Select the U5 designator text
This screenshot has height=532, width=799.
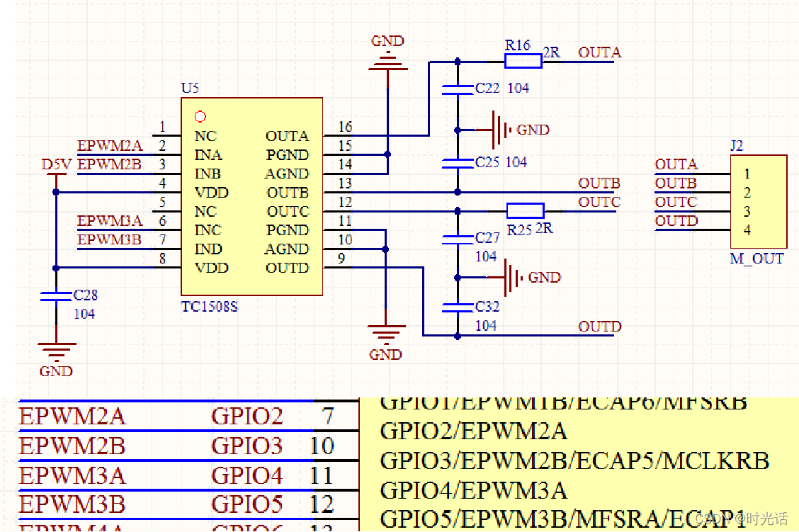190,88
